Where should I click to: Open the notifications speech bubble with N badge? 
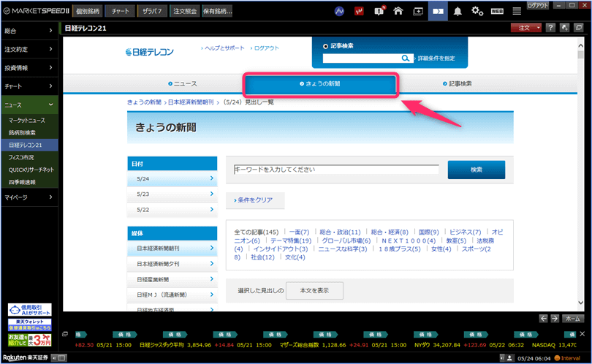379,11
